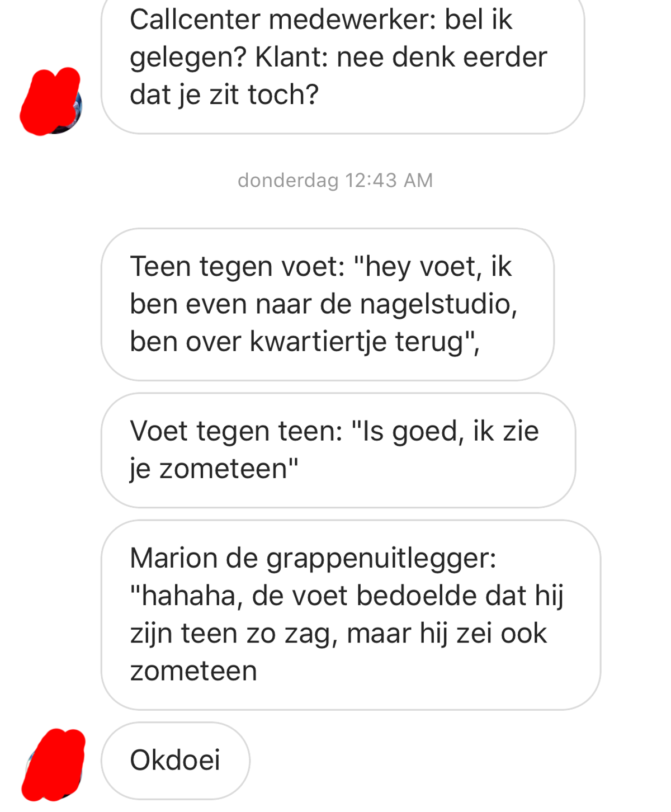Viewport: 671px width, 812px height.
Task: Click the word 'Klant:' in the top message
Action: 292,57
